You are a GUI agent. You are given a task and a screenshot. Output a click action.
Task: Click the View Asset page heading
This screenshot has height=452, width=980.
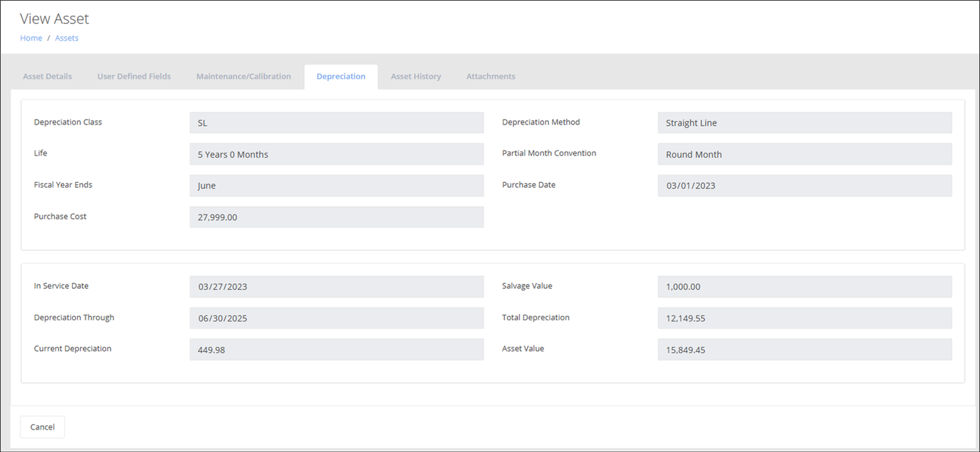55,19
